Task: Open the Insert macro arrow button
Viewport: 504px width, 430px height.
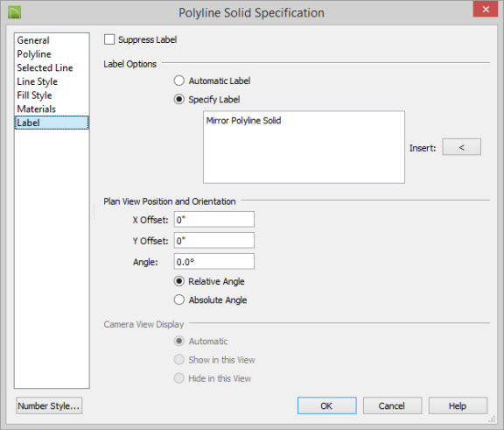Action: coord(462,147)
